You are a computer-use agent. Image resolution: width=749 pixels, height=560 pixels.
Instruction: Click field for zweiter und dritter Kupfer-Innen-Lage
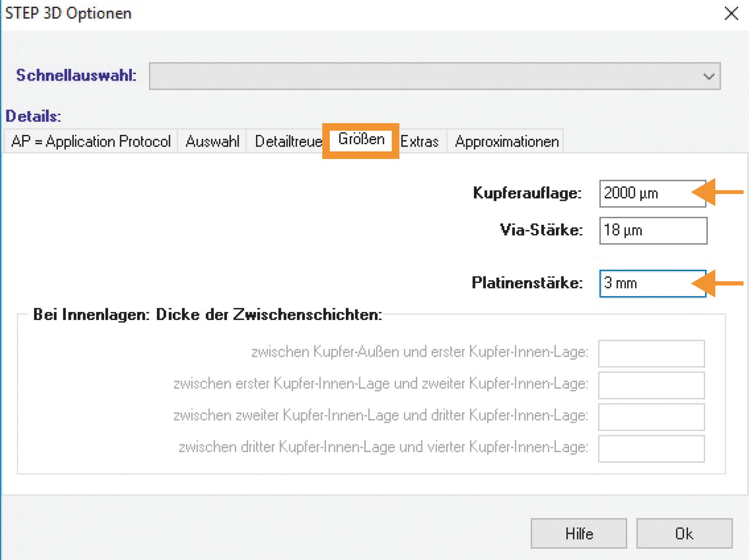pos(652,417)
